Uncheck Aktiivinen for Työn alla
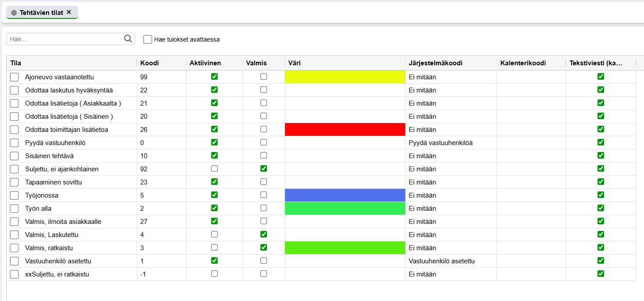This screenshot has width=644, height=301. tap(214, 208)
